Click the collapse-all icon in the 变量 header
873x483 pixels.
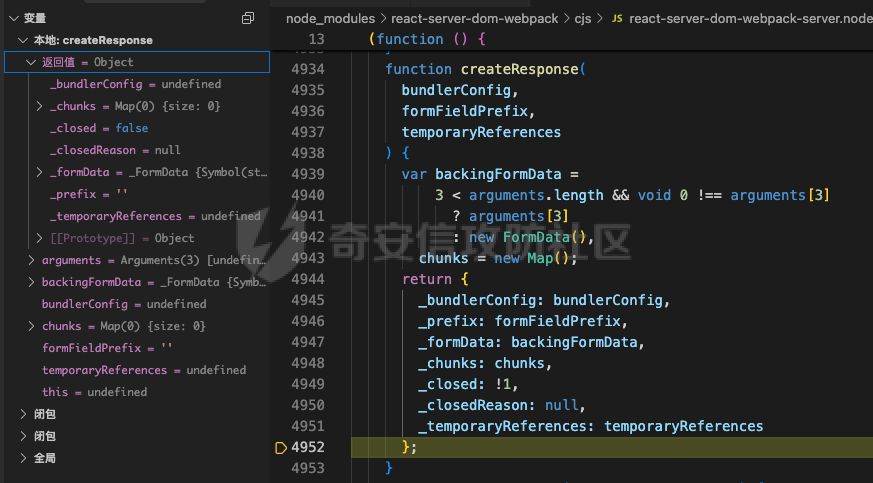pos(248,18)
